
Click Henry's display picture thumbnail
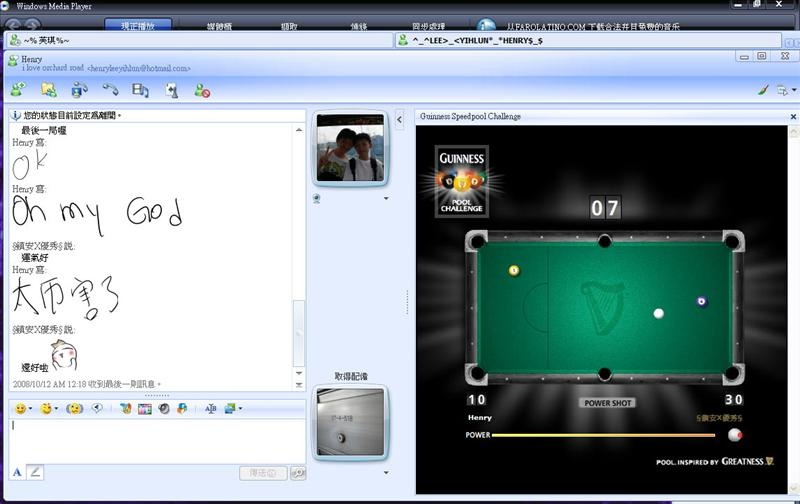(350, 148)
